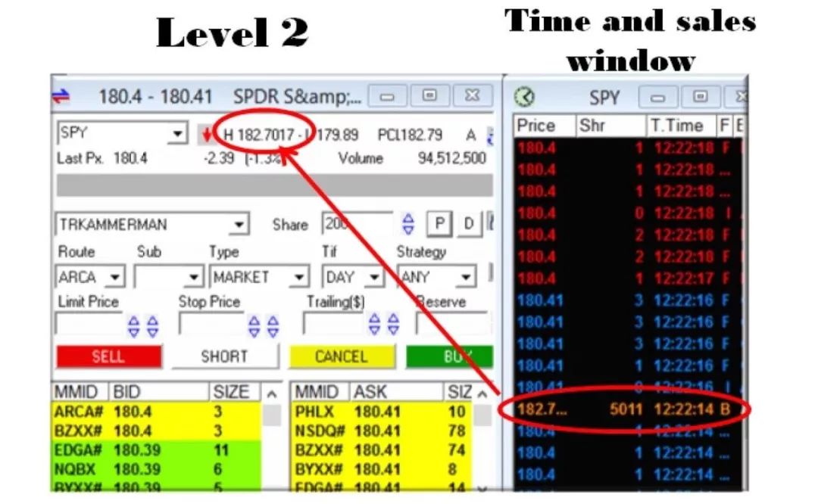Click the ask list scroll-up arrow
This screenshot has height=504, width=818.
(x=482, y=394)
